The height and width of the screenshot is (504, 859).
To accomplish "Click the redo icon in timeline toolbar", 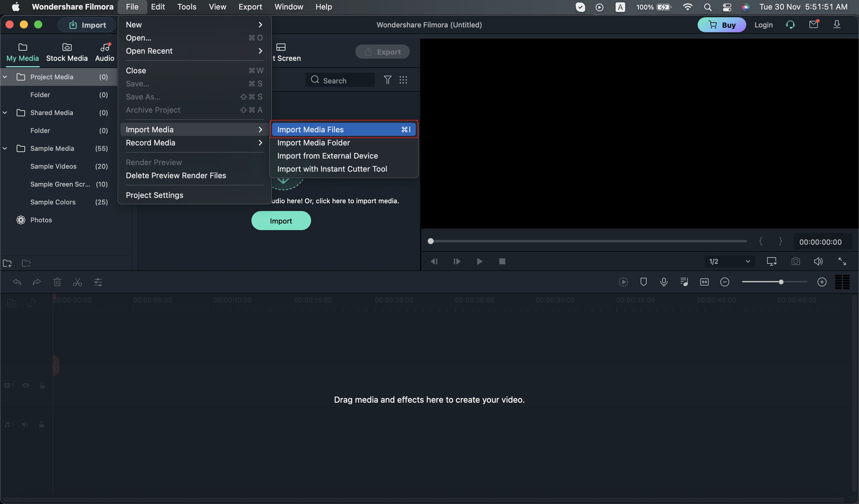I will 36,282.
